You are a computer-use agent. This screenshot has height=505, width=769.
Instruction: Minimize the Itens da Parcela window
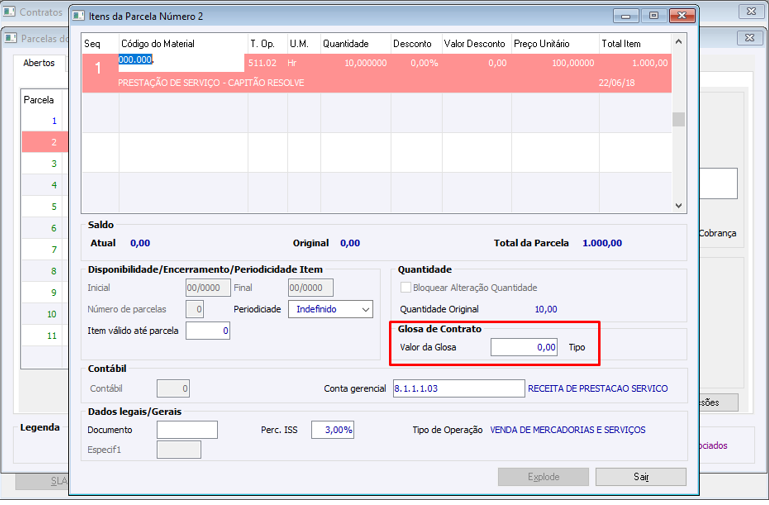[x=625, y=16]
